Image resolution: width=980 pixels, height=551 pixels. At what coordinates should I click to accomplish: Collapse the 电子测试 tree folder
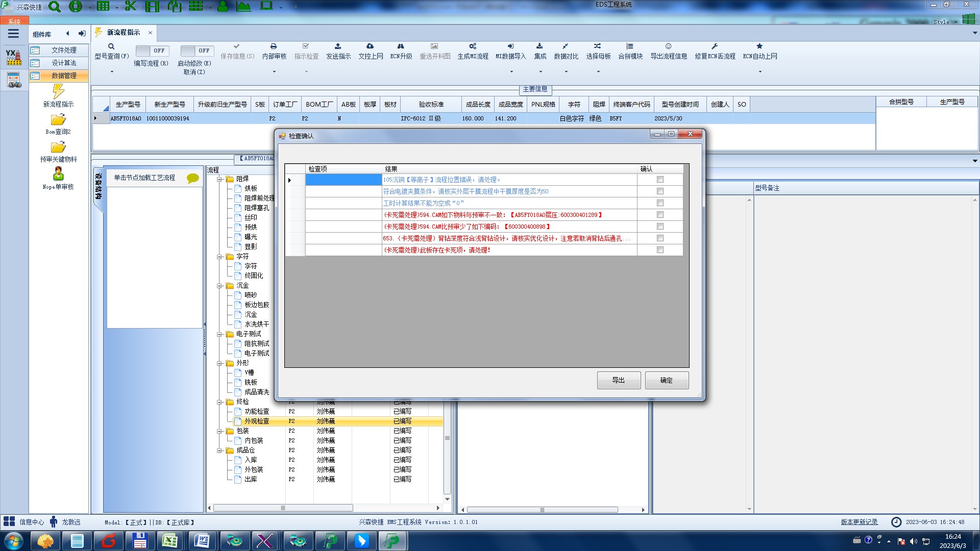click(x=219, y=334)
